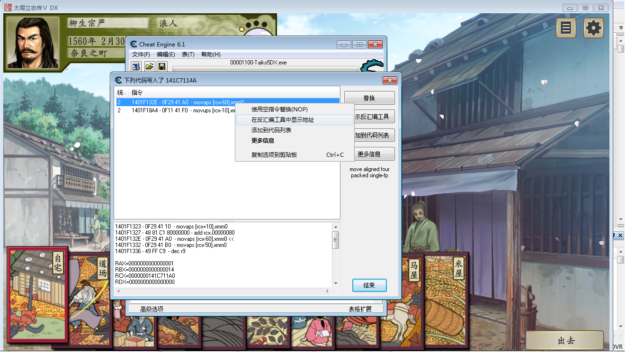This screenshot has height=364, width=644.
Task: Open the 文件(F) menu
Action: tap(141, 55)
